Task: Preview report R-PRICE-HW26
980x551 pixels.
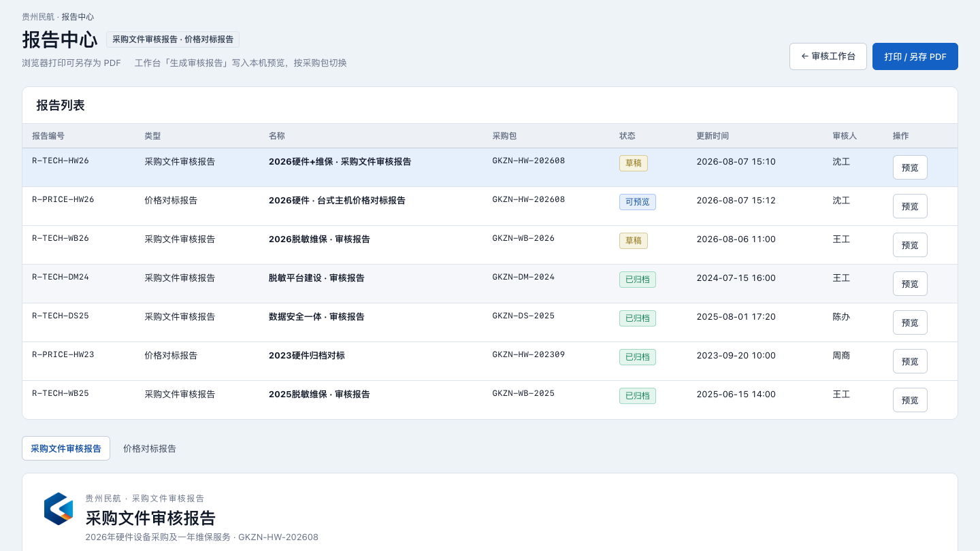Action: tap(910, 206)
